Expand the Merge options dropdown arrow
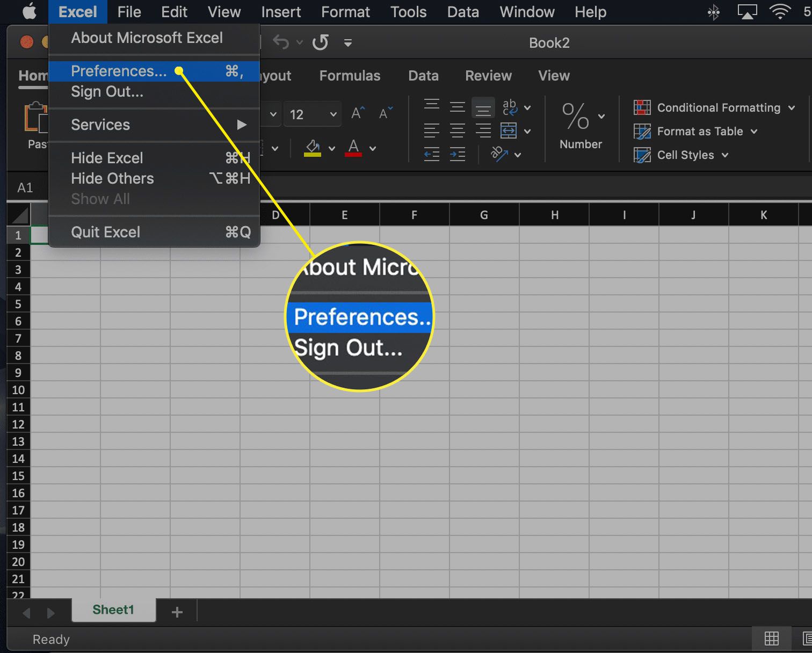This screenshot has width=812, height=653. tap(527, 131)
